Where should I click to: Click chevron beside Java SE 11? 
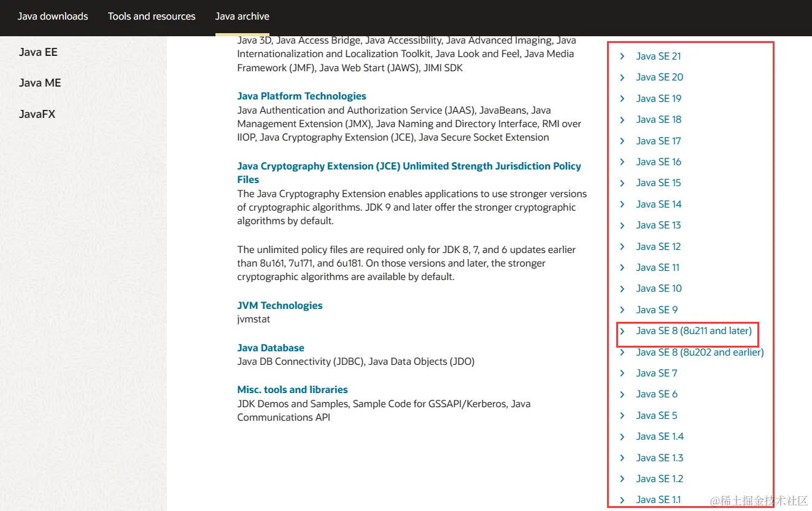622,268
